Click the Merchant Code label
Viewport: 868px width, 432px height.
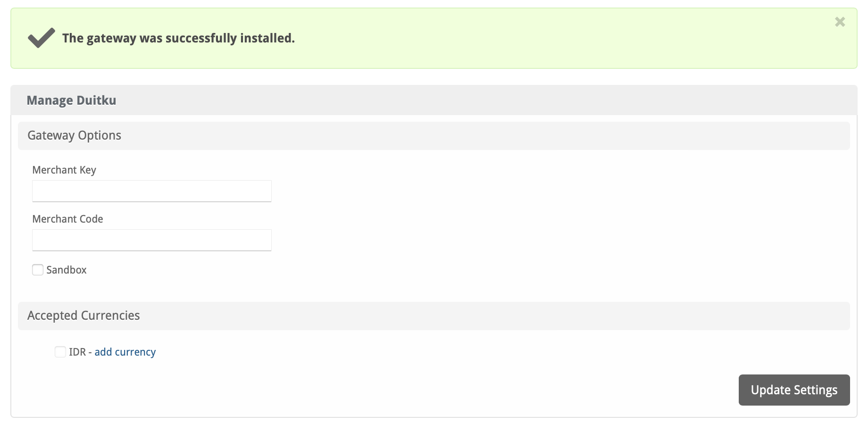(67, 219)
